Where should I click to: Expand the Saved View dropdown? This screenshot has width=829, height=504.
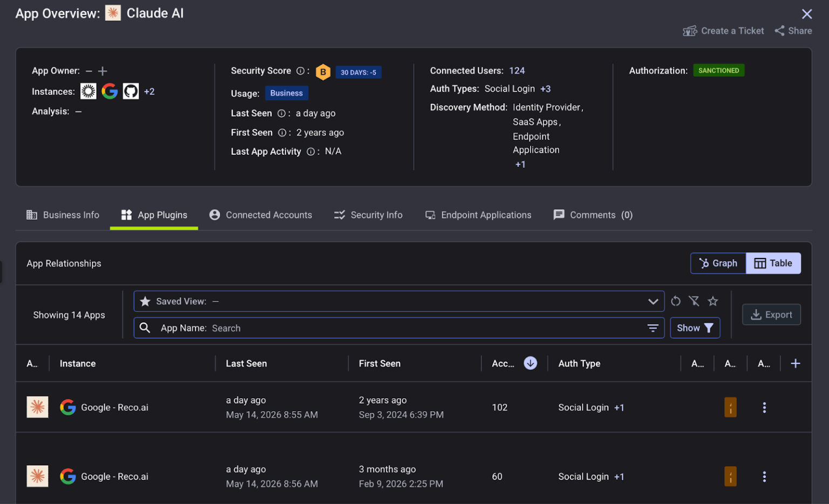(x=653, y=302)
